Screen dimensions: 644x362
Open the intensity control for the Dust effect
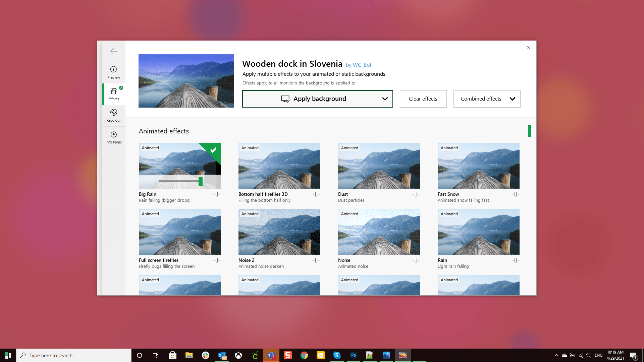pos(416,194)
